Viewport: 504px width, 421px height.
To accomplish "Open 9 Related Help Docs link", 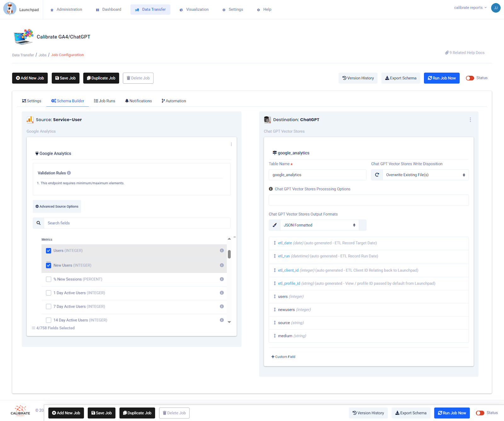I will [x=465, y=53].
